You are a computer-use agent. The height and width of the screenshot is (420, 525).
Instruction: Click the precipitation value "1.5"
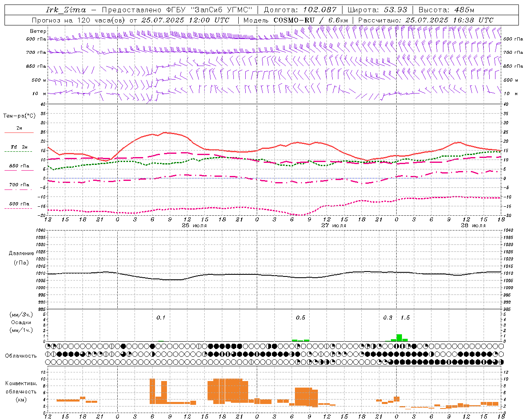click(x=405, y=317)
